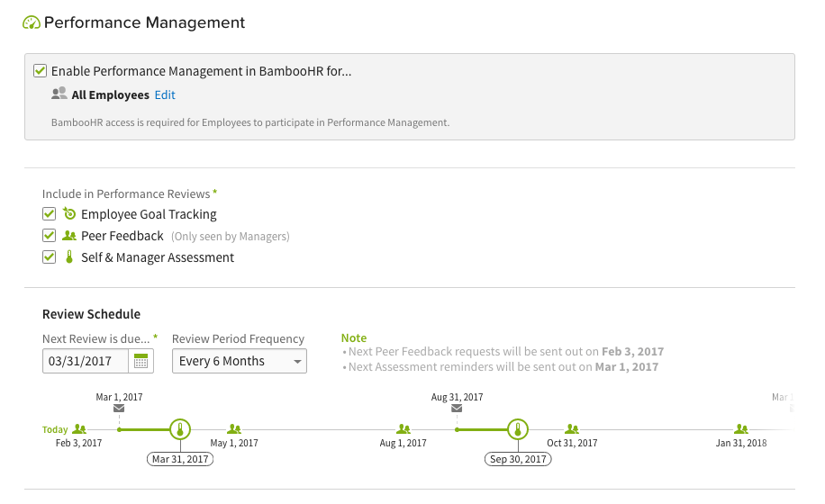The height and width of the screenshot is (504, 825).
Task: Click the Mar 31, 2017 date pill
Action: pyautogui.click(x=180, y=459)
